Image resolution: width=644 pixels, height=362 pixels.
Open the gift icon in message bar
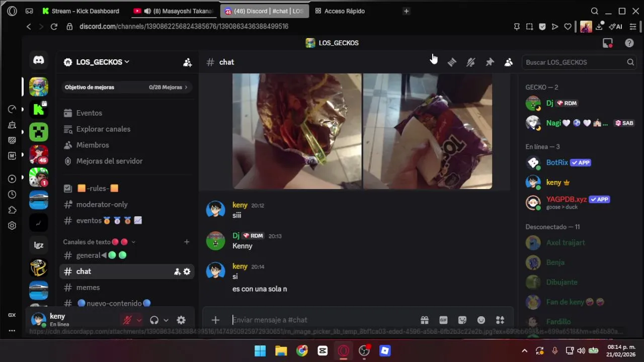click(425, 320)
